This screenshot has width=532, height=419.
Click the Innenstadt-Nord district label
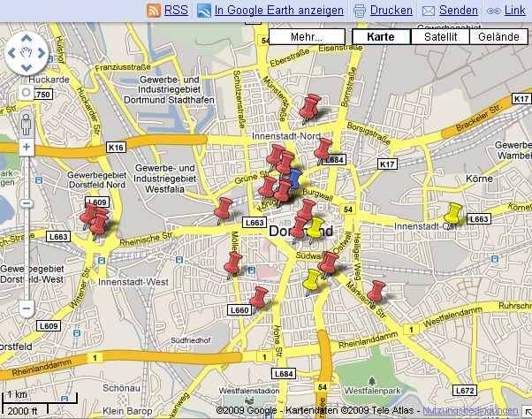pyautogui.click(x=286, y=136)
